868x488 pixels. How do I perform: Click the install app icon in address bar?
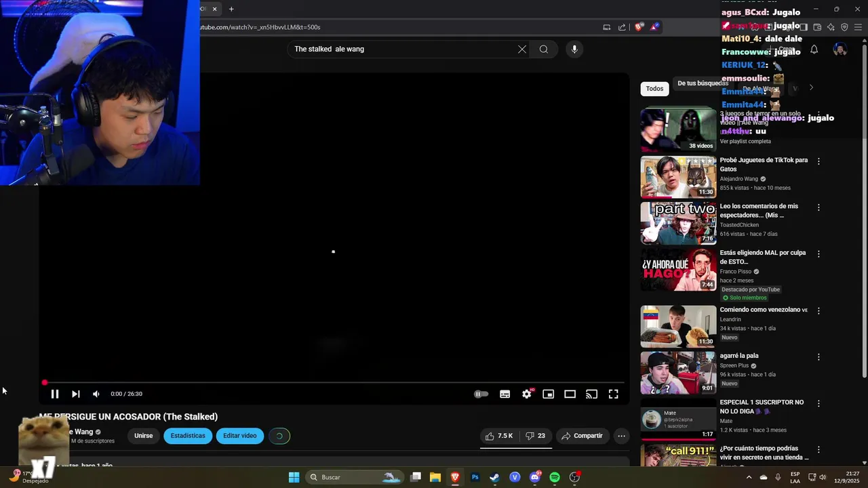click(x=606, y=27)
